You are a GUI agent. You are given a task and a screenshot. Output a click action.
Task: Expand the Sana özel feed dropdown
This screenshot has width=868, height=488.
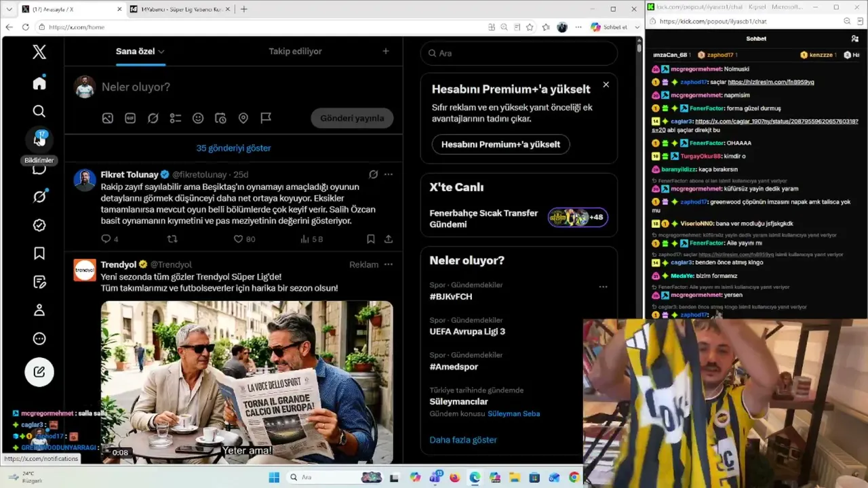(x=161, y=52)
